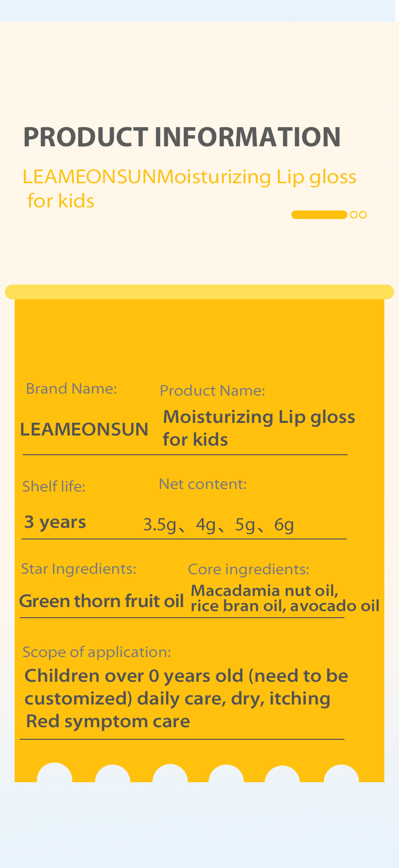Click the 6g net content option
Viewport: 399px width, 868px height.
coord(284,525)
